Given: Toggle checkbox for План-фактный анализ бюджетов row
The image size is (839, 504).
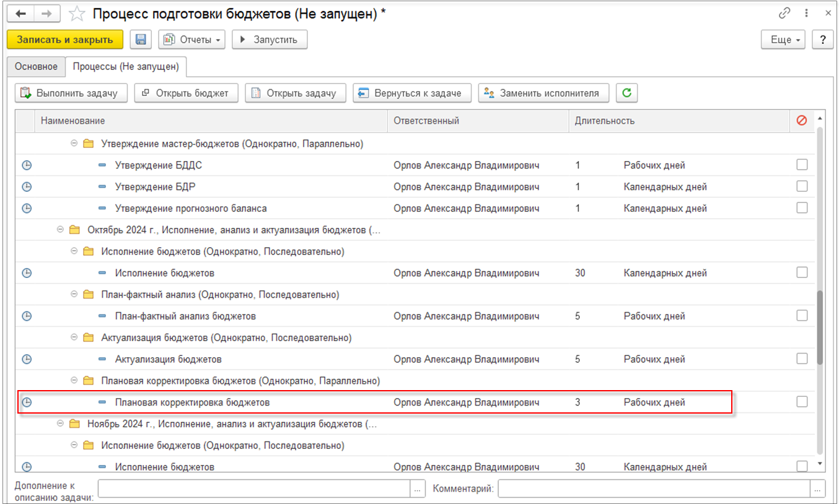Looking at the screenshot, I should tap(802, 316).
